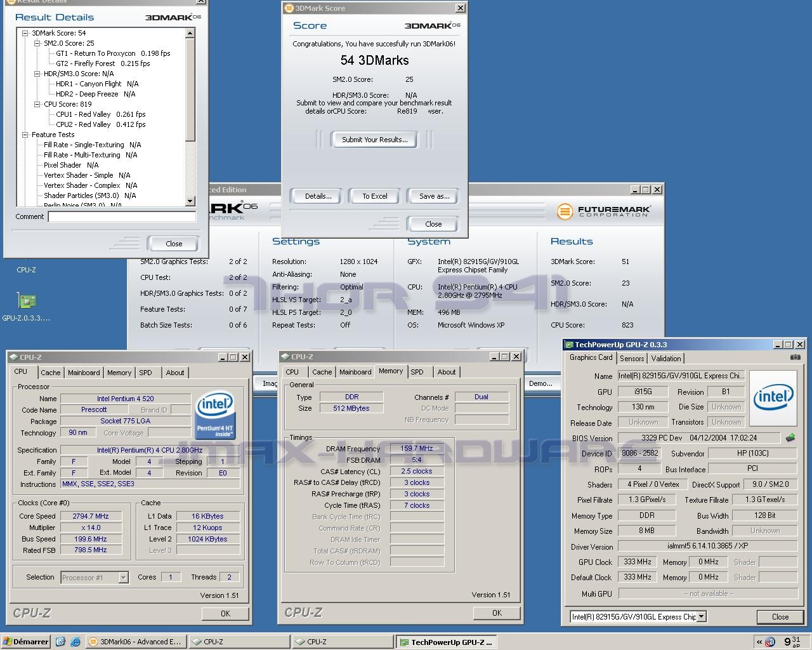Collapse the Feature Tests tree node

(x=25, y=135)
